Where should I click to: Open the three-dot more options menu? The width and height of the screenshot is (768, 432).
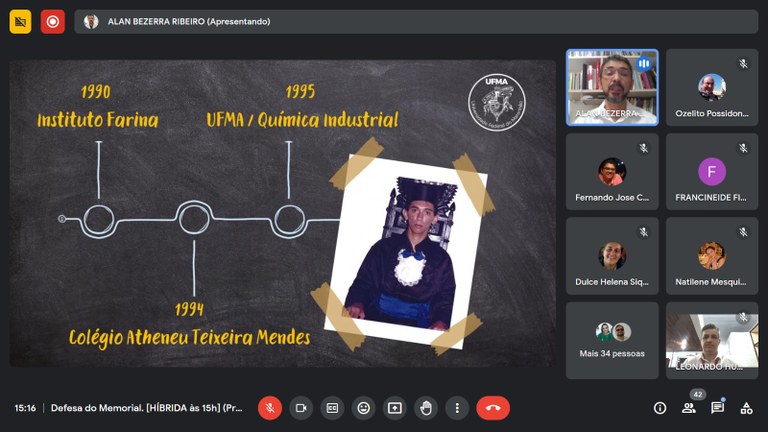click(x=457, y=408)
